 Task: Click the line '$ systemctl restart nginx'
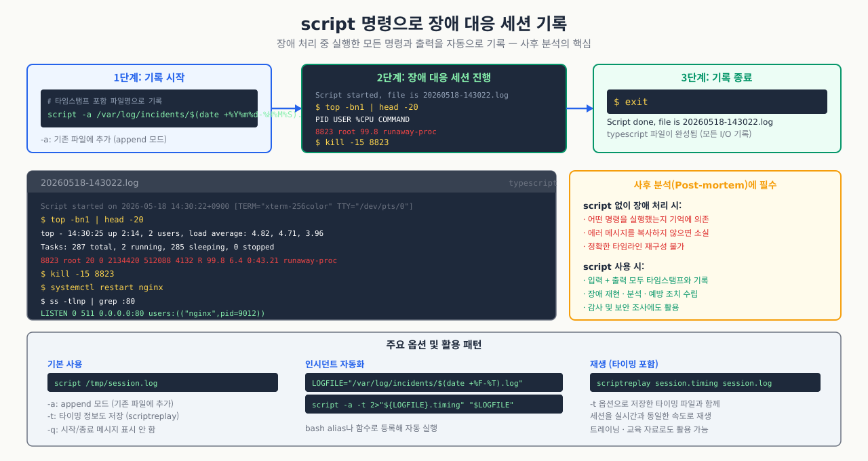pos(102,287)
